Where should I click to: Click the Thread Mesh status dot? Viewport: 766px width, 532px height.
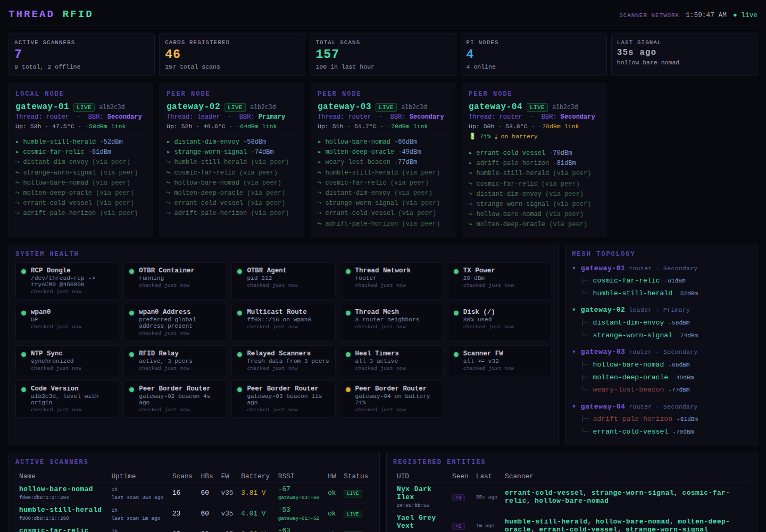coord(348,313)
